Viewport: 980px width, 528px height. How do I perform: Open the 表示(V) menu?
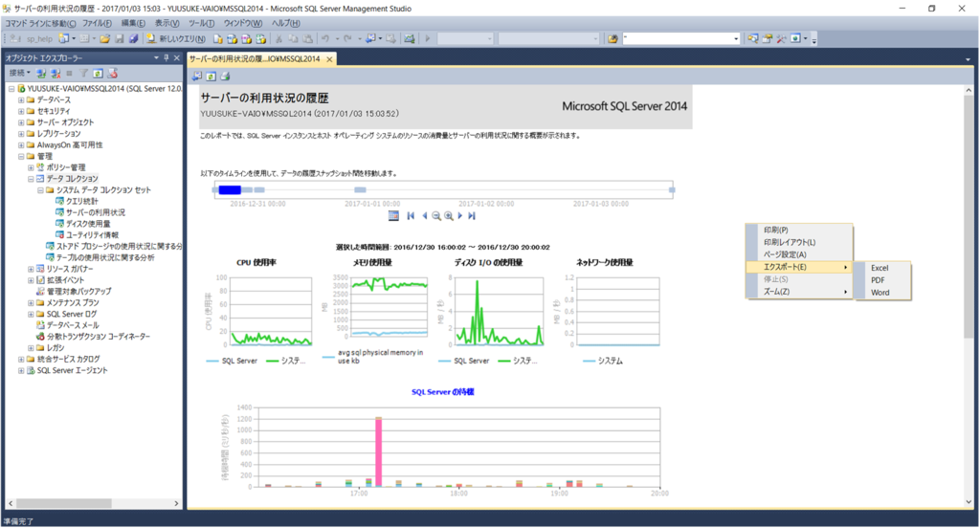pyautogui.click(x=167, y=23)
